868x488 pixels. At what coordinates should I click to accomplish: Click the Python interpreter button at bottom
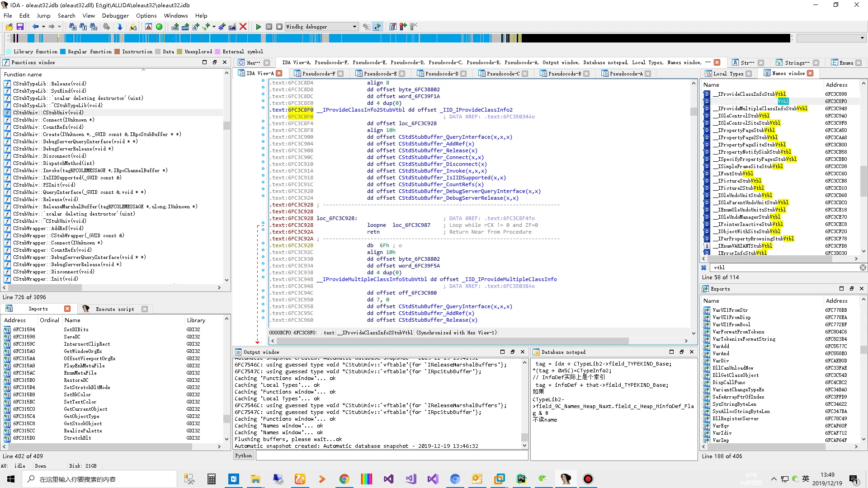pyautogui.click(x=244, y=455)
